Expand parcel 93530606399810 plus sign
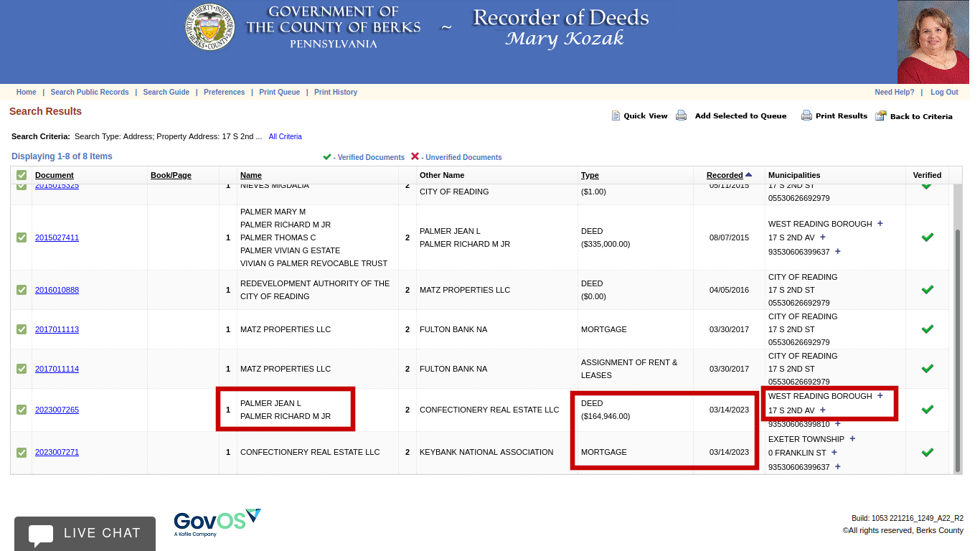The width and height of the screenshot is (980, 551). point(838,423)
